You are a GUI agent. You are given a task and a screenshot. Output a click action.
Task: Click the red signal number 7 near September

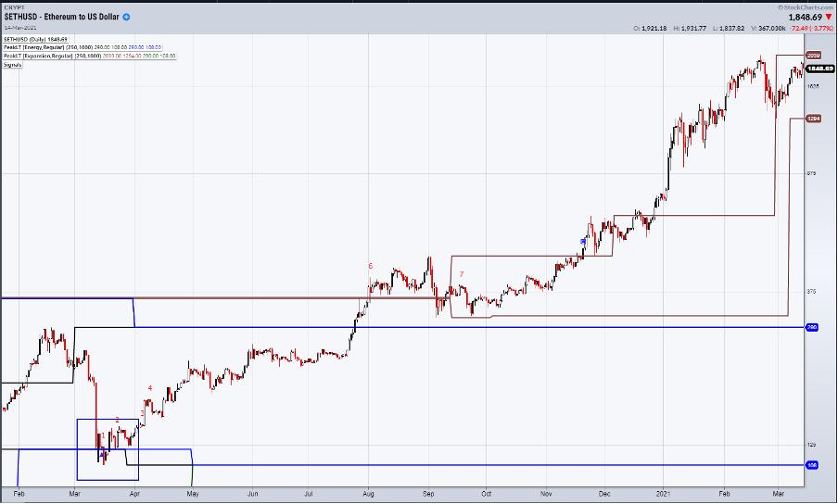coord(462,274)
